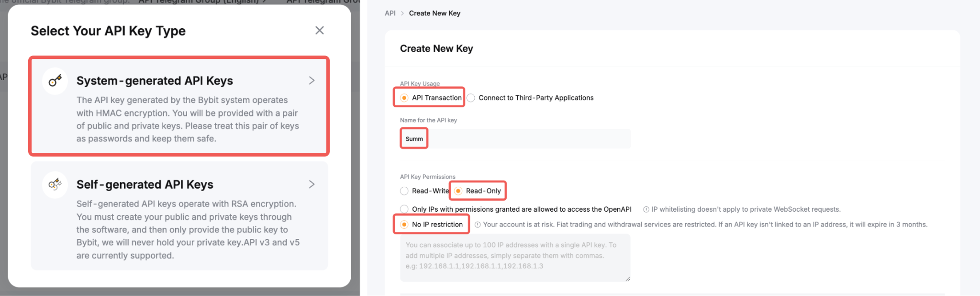
Task: Choose the Self-generated API Keys heading
Action: (x=145, y=185)
